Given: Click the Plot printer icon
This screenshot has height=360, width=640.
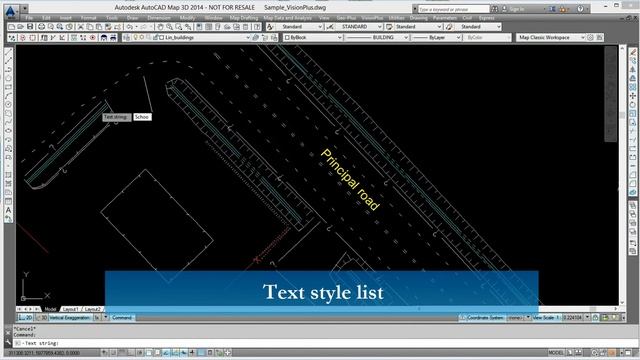Looking at the screenshot, I should pyautogui.click(x=41, y=27).
